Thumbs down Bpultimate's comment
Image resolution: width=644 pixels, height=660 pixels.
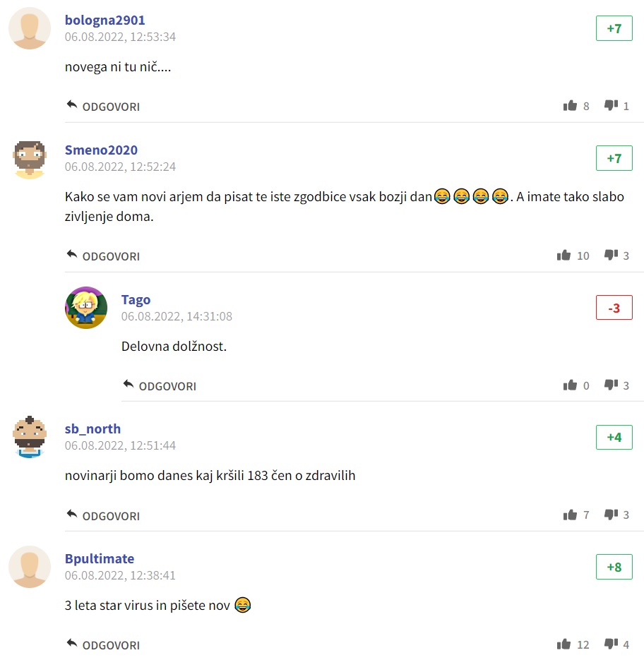(x=611, y=644)
